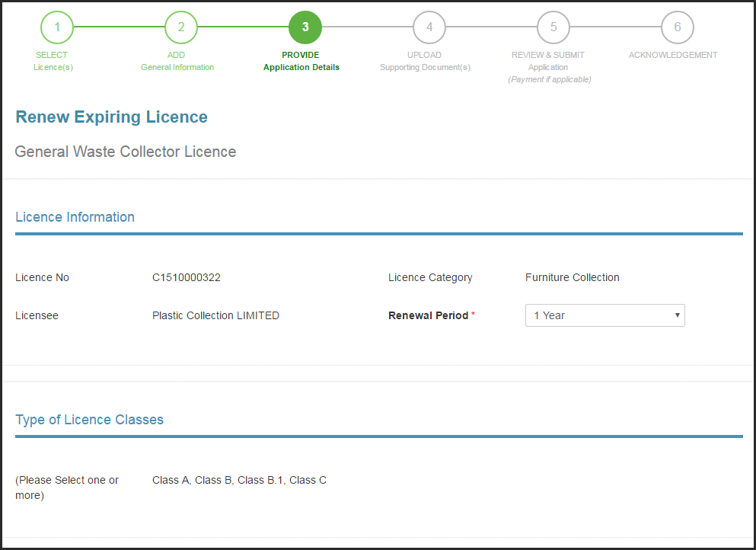Click UPLOAD Supporting Document(s) step label
The width and height of the screenshot is (756, 550).
click(425, 61)
